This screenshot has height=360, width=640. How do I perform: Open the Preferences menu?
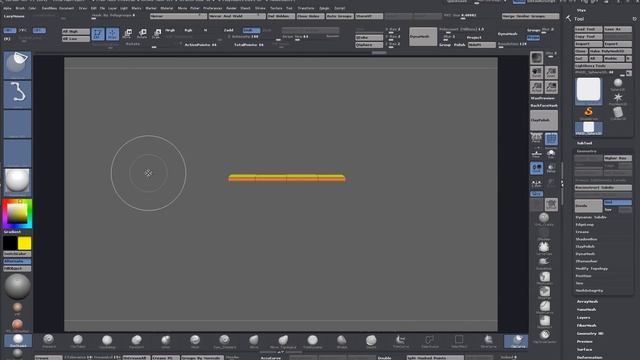[x=212, y=8]
